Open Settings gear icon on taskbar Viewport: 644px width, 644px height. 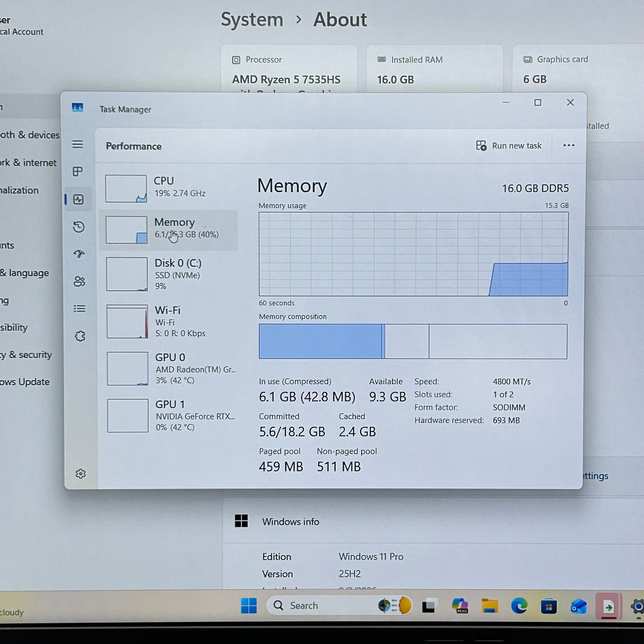637,606
